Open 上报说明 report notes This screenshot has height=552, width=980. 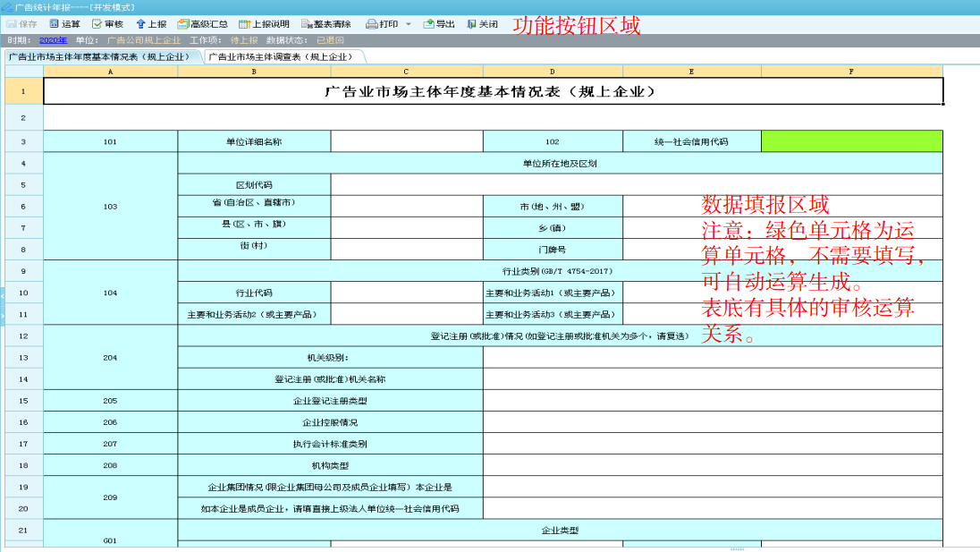tap(264, 24)
